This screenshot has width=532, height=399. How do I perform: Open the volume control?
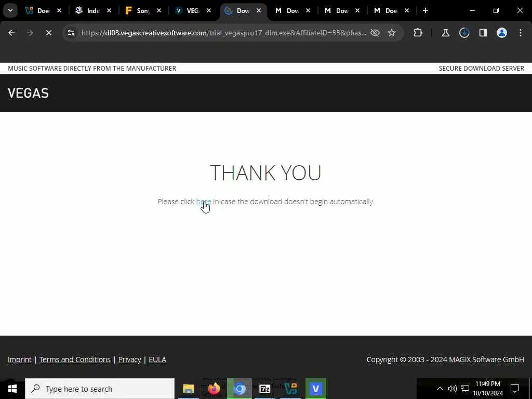[x=453, y=389]
